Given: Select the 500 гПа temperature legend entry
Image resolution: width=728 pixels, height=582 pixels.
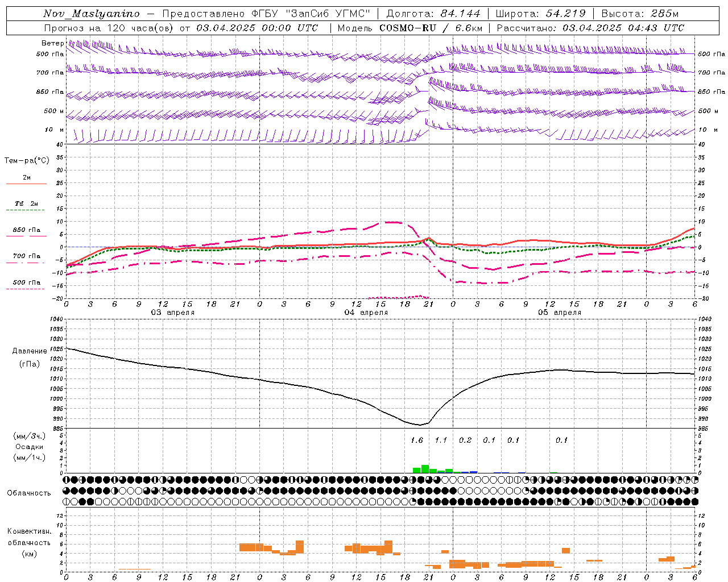Looking at the screenshot, I should point(26,282).
